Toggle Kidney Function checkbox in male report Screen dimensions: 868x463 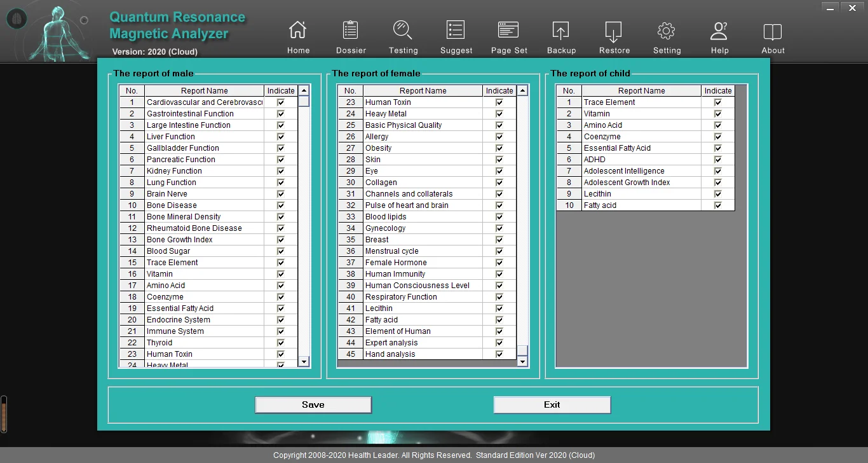point(281,171)
